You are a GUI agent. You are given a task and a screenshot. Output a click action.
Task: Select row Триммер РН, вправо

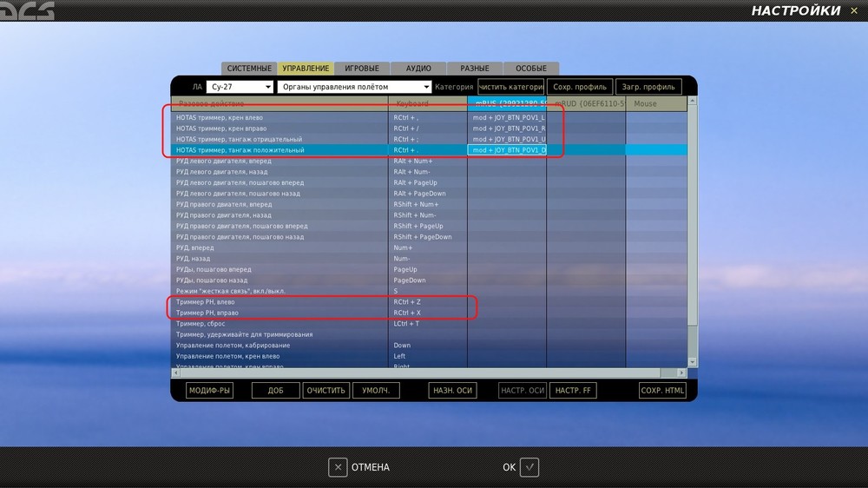tap(429, 313)
